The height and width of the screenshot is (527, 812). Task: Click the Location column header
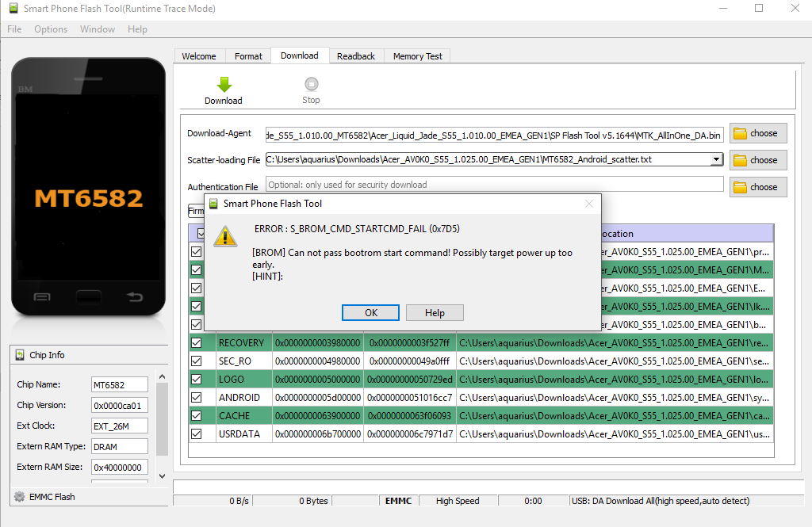(688, 234)
